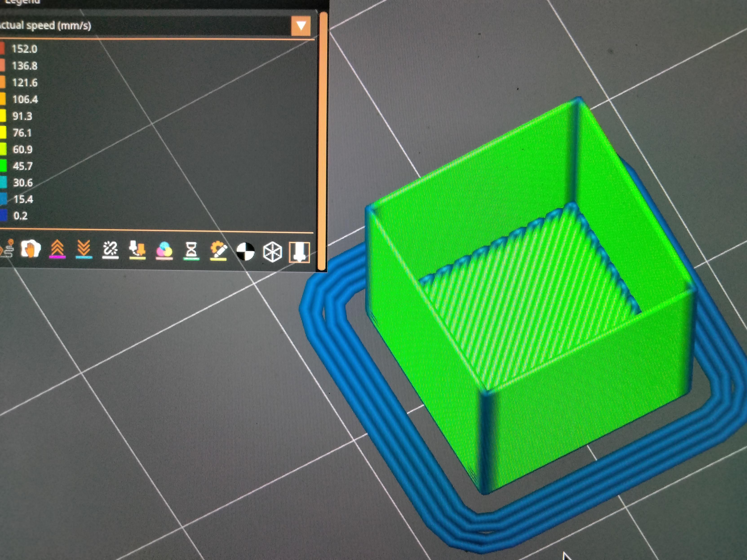Screen dimensions: 747x560
Task: Toggle Pauses visibility hourglass icon
Action: pyautogui.click(x=191, y=251)
